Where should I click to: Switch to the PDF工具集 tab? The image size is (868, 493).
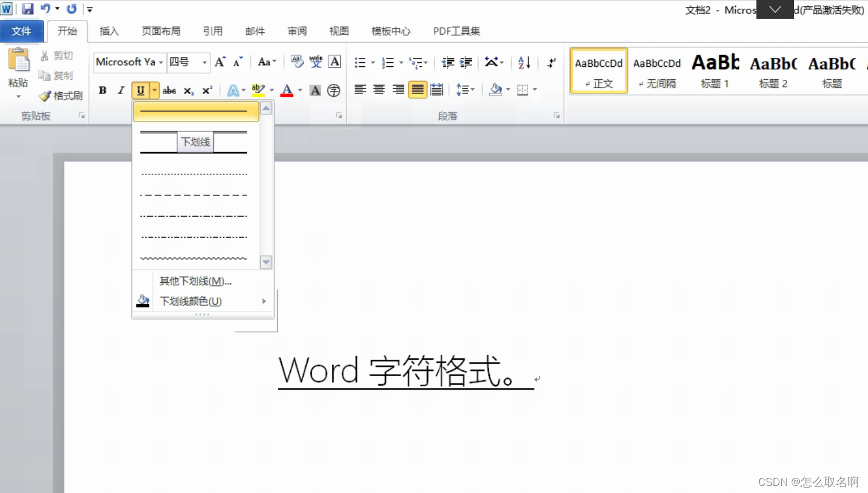(x=456, y=31)
